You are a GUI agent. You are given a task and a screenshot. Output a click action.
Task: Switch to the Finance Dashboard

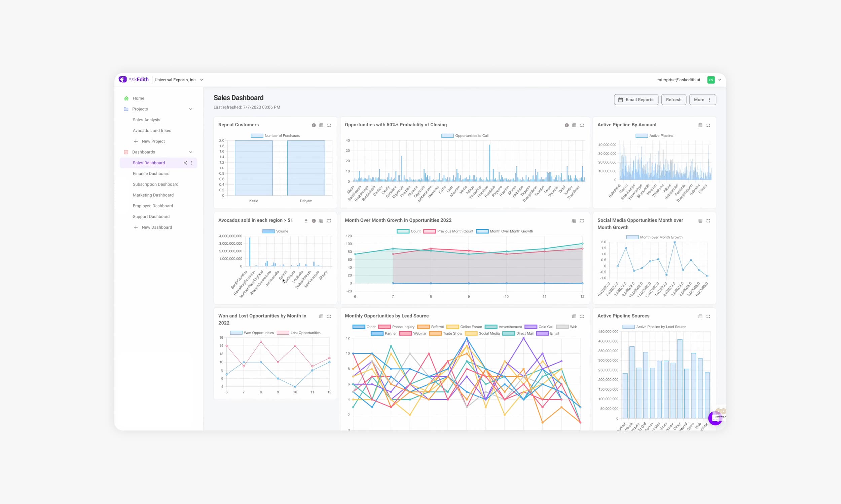click(151, 174)
